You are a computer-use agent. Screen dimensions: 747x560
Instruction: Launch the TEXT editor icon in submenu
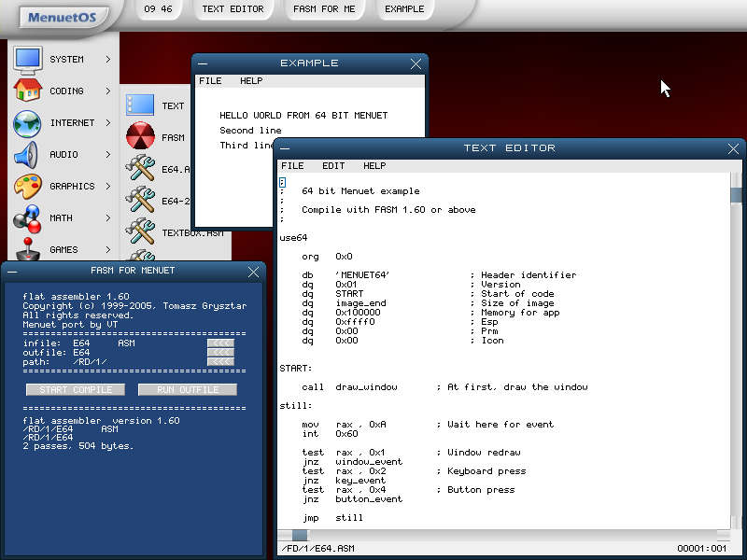[140, 105]
